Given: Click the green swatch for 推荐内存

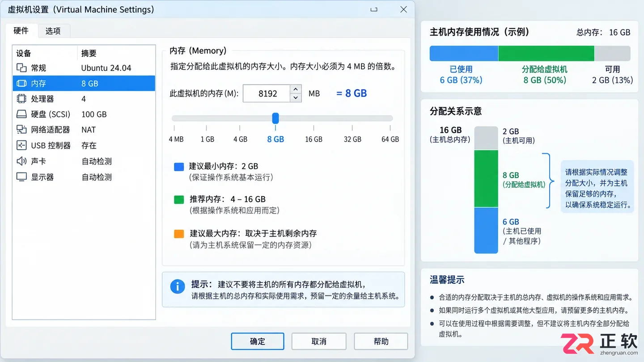Looking at the screenshot, I should pos(179,200).
